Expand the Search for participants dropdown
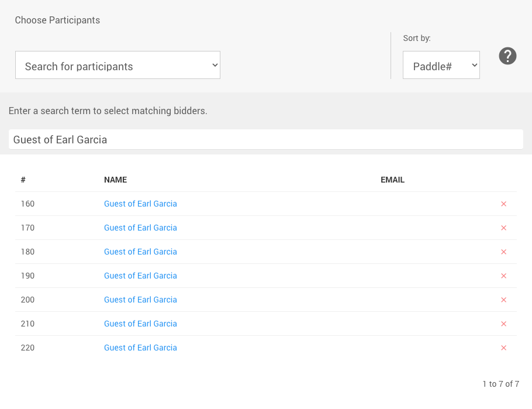Viewport: 532px width, 409px height. [x=118, y=65]
